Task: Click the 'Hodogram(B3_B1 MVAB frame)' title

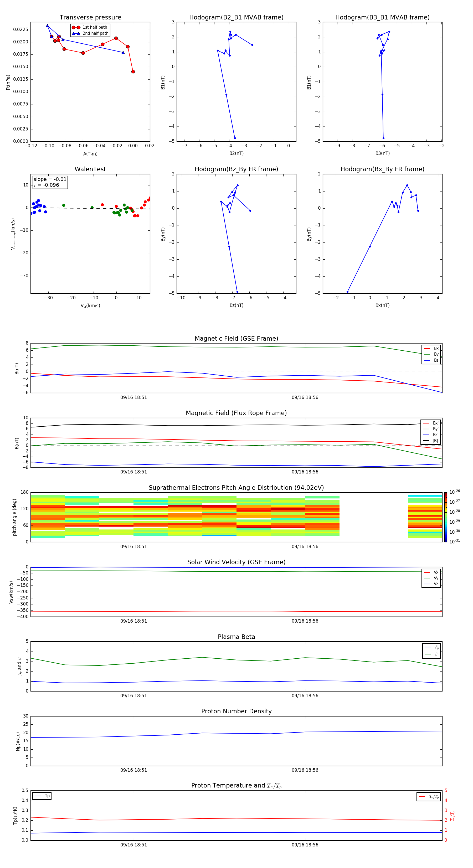Action: tap(382, 18)
